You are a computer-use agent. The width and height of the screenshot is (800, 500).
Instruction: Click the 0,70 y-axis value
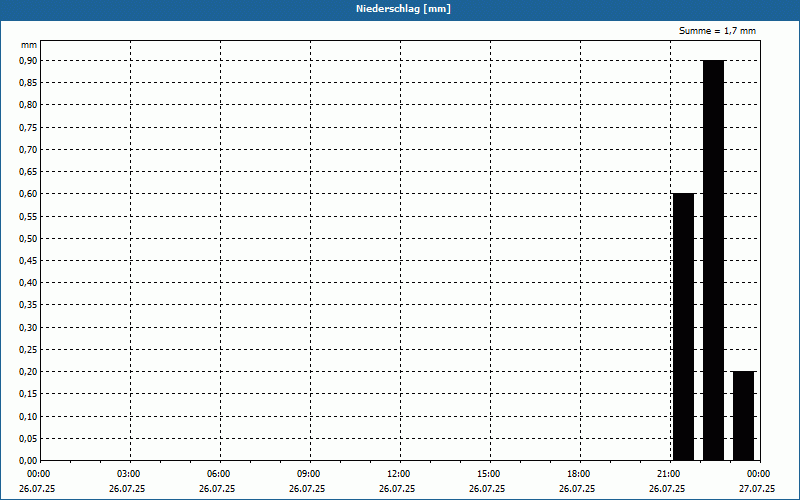(x=28, y=149)
